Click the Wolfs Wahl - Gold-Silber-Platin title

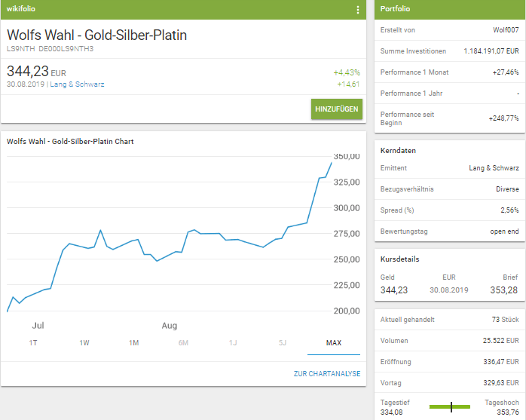[96, 35]
